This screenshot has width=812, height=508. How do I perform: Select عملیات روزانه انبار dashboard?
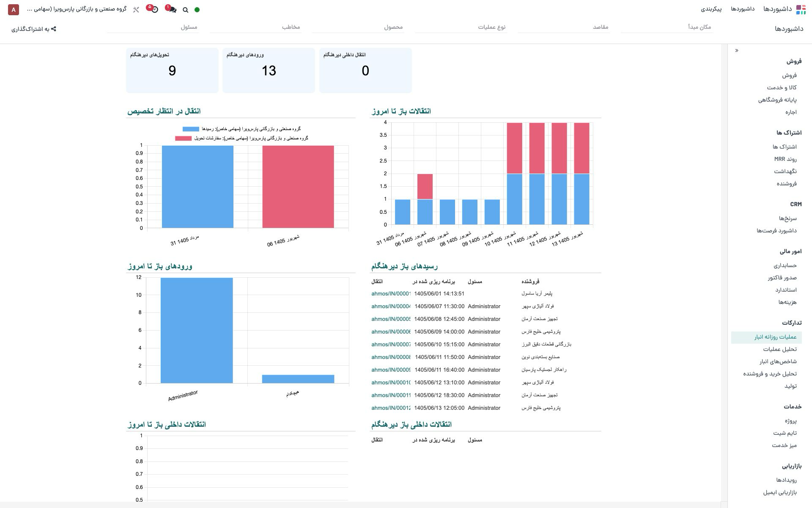coord(766,337)
